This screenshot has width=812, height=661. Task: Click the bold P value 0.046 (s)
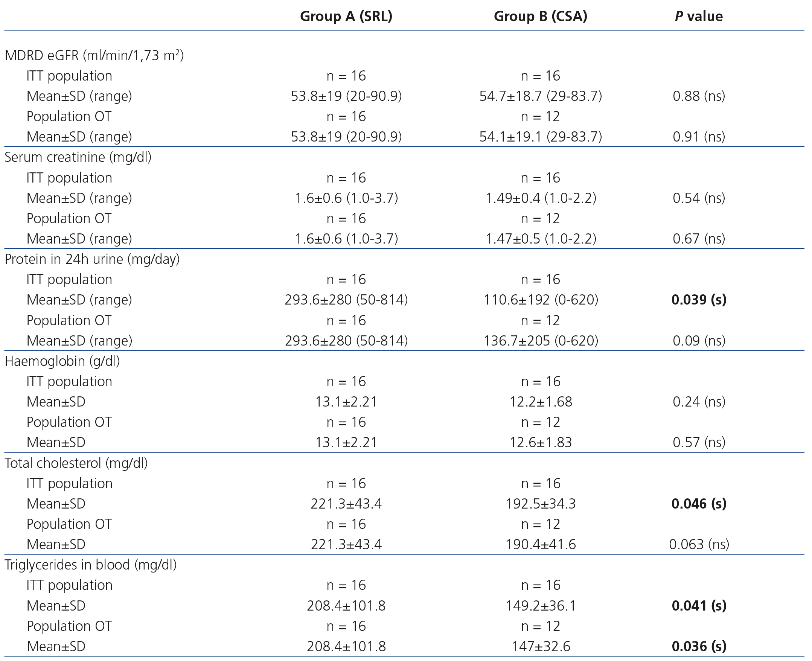pos(699,504)
